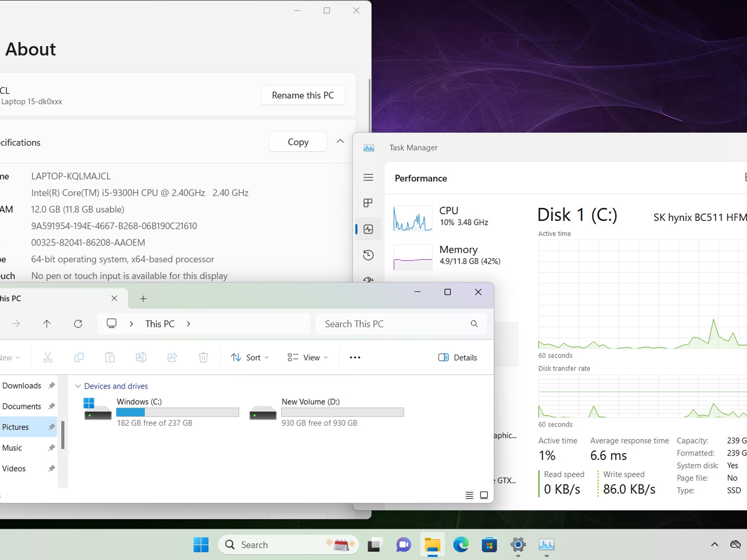Click Rename this PC button

pos(303,95)
